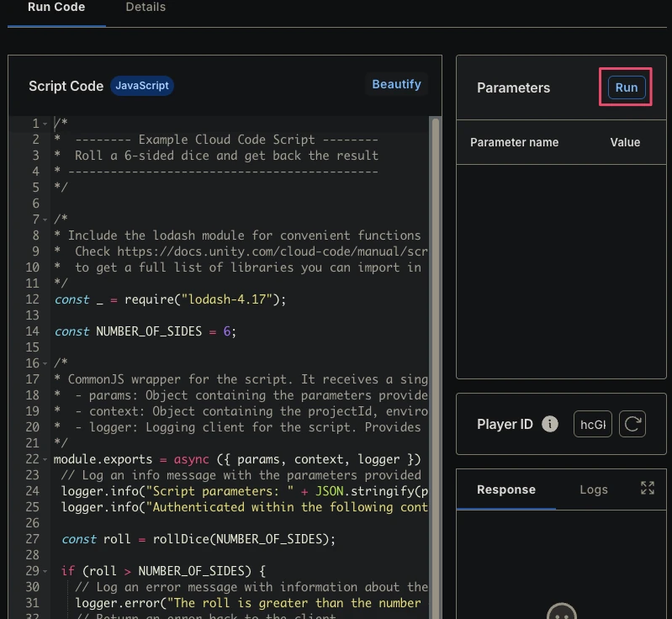Screen dimensions: 672x619
Task: Open the Logs tab
Action: tap(594, 489)
